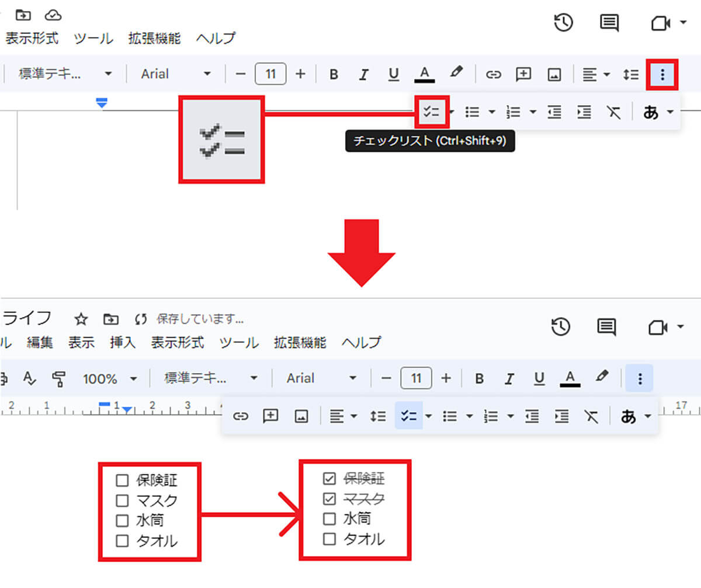Open version history clock in upper screenshot
Image resolution: width=701 pixels, height=588 pixels.
point(564,23)
